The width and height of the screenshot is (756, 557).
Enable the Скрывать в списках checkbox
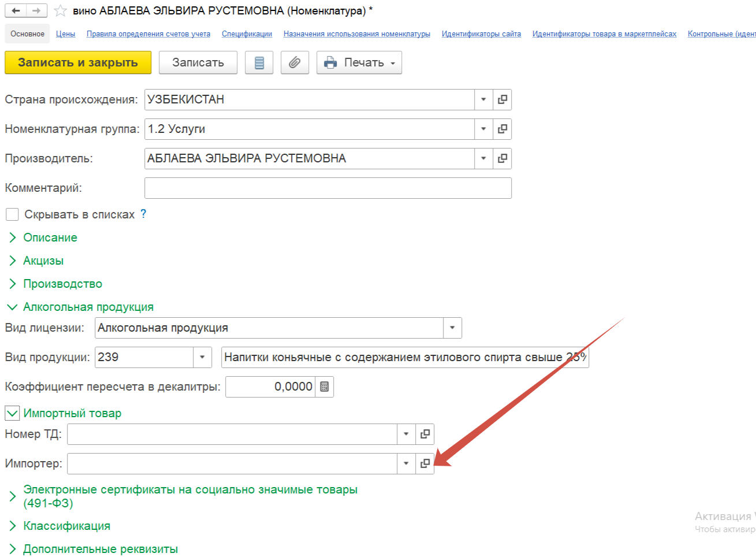point(12,214)
